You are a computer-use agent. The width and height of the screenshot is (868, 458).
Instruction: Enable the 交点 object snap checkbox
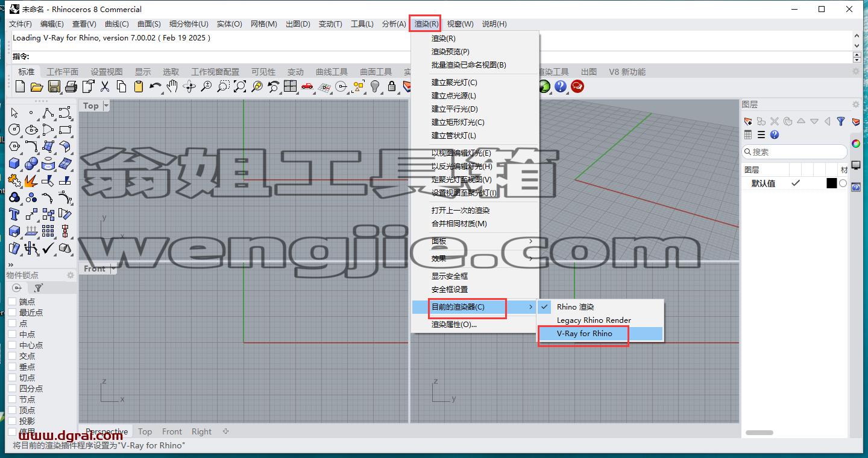coord(12,356)
